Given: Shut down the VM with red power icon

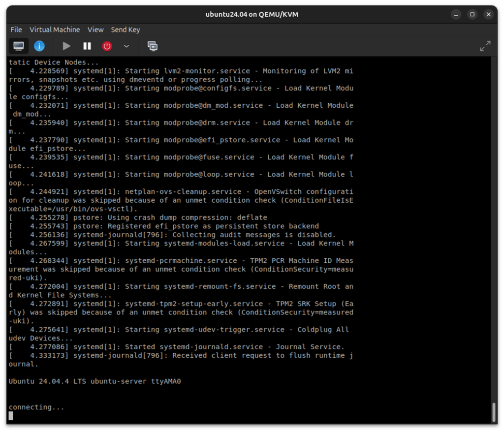Looking at the screenshot, I should click(107, 46).
